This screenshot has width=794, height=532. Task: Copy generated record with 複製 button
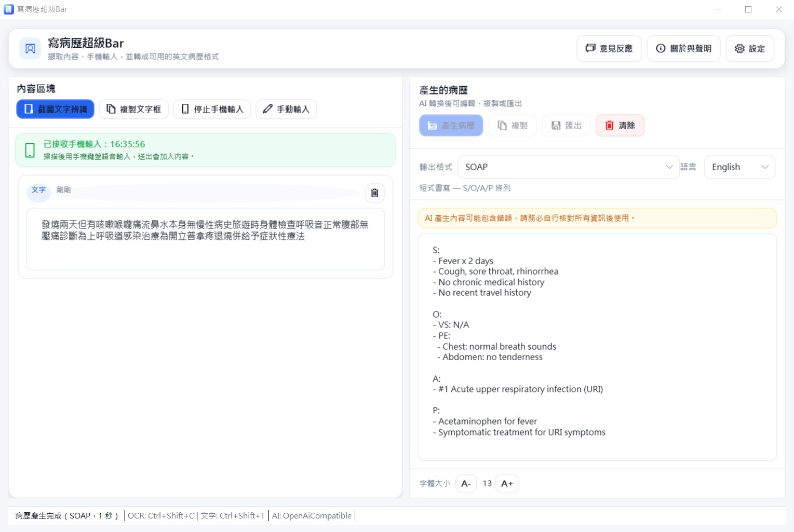tap(513, 126)
